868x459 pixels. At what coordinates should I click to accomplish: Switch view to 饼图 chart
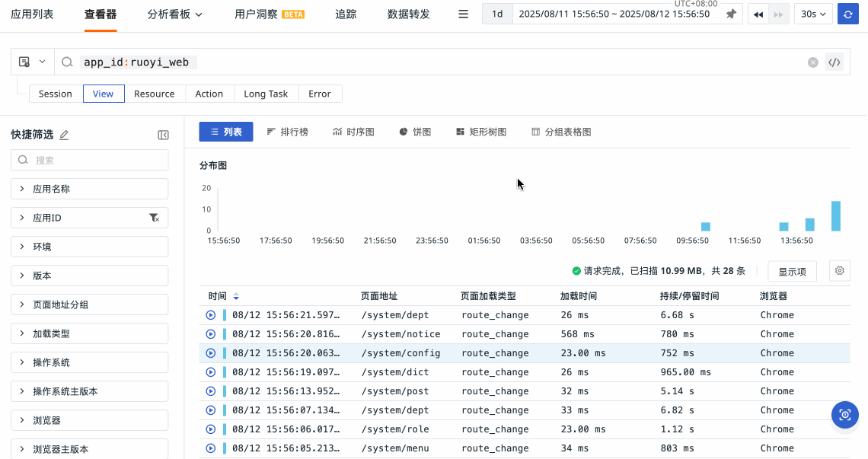[415, 132]
